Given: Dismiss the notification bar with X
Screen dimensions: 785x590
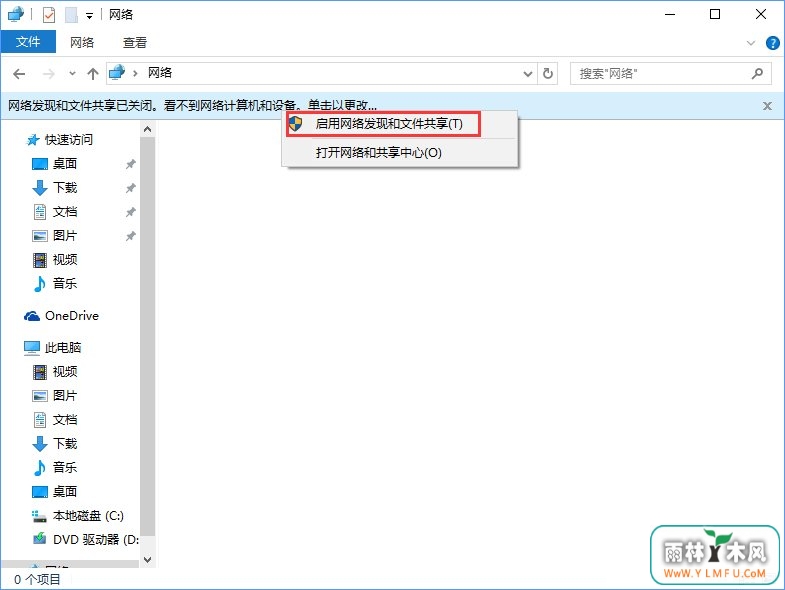Looking at the screenshot, I should pos(767,106).
